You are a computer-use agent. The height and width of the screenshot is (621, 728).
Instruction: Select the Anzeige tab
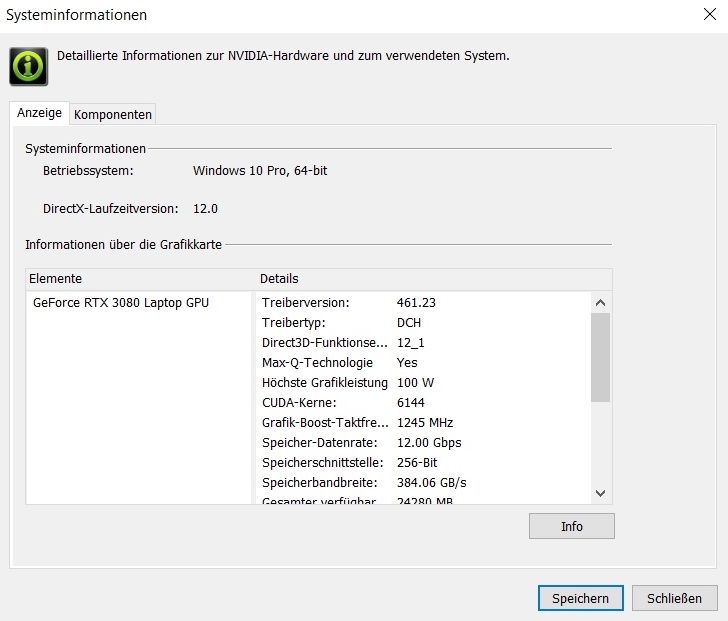point(39,113)
